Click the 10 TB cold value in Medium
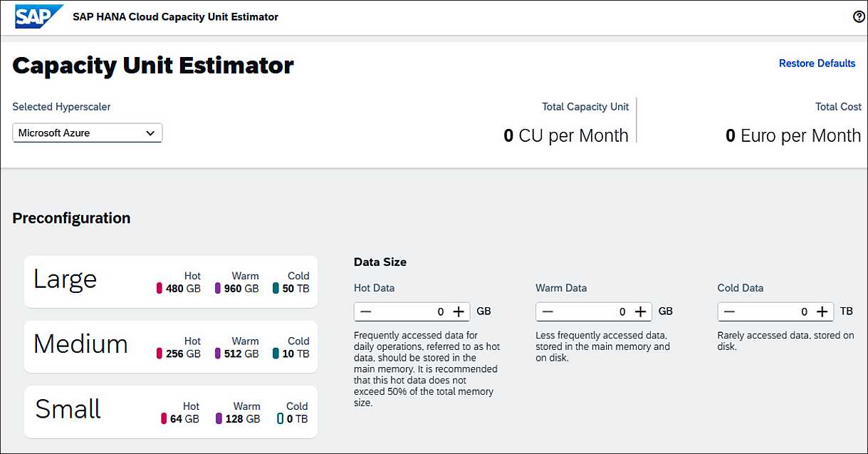Screen dimensions: 868x454 [x=296, y=354]
